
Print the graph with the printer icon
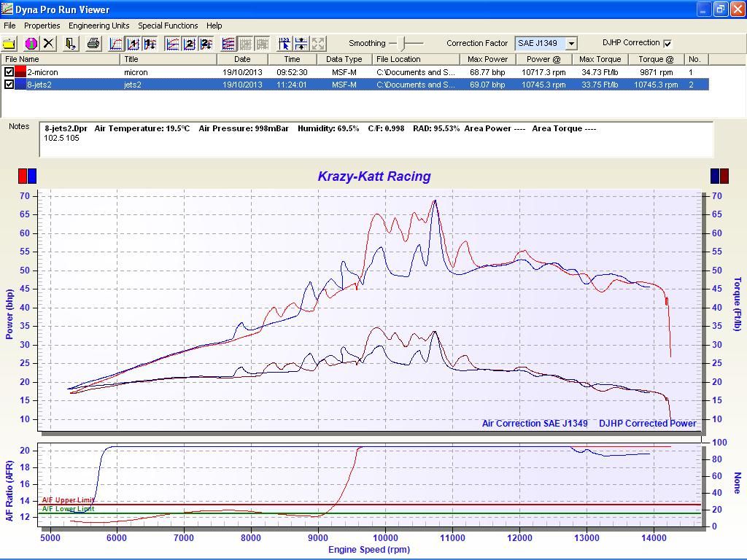[x=93, y=44]
